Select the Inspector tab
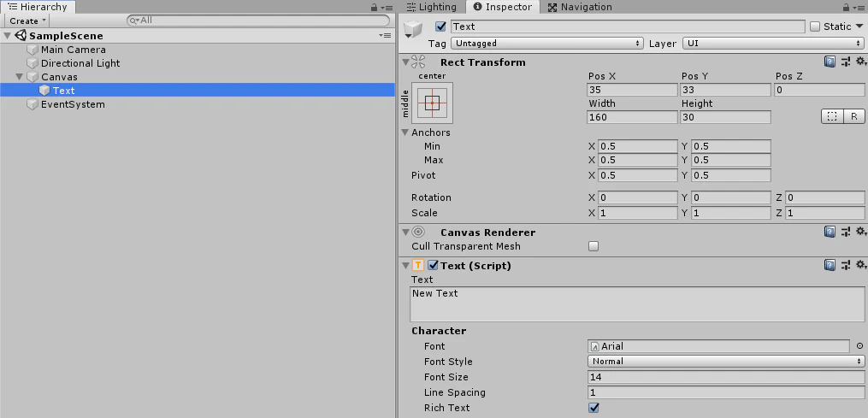 click(x=503, y=7)
